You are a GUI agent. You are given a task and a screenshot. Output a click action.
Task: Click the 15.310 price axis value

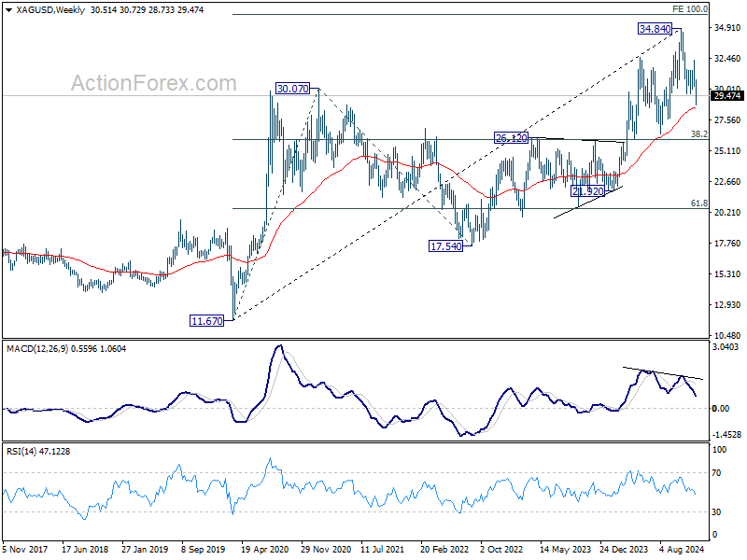pyautogui.click(x=727, y=274)
